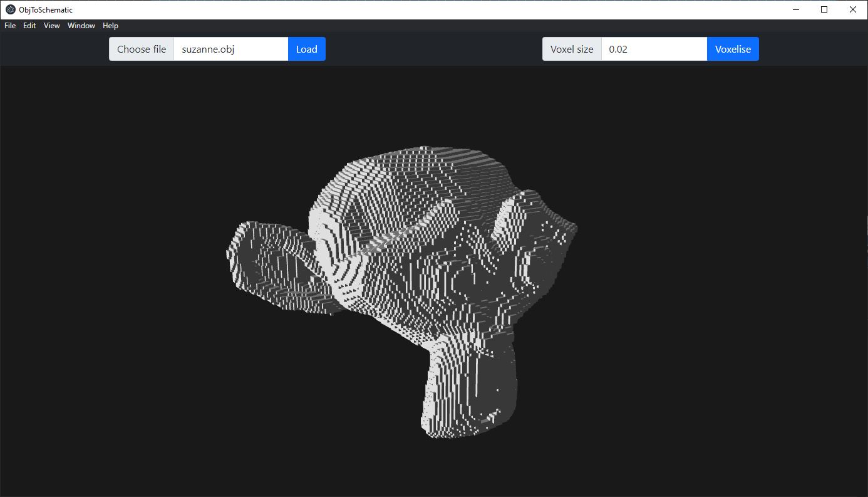Image resolution: width=868 pixels, height=497 pixels.
Task: Click the ObjToSchematic app icon in title bar
Action: [11, 9]
